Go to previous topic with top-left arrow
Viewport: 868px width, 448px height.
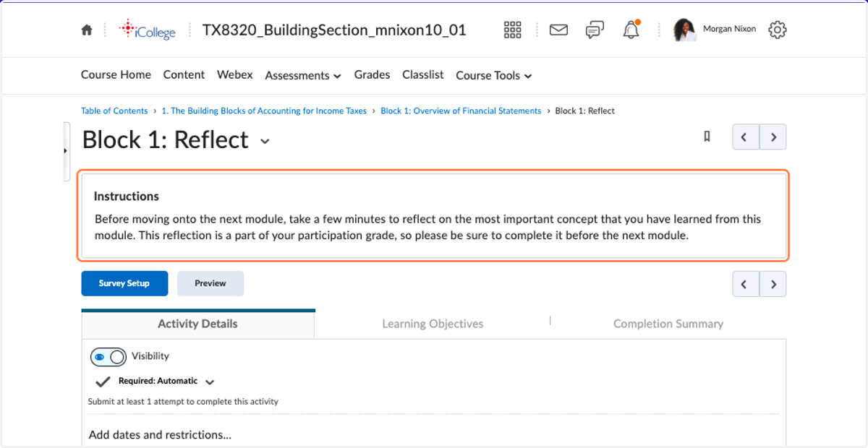(x=746, y=137)
